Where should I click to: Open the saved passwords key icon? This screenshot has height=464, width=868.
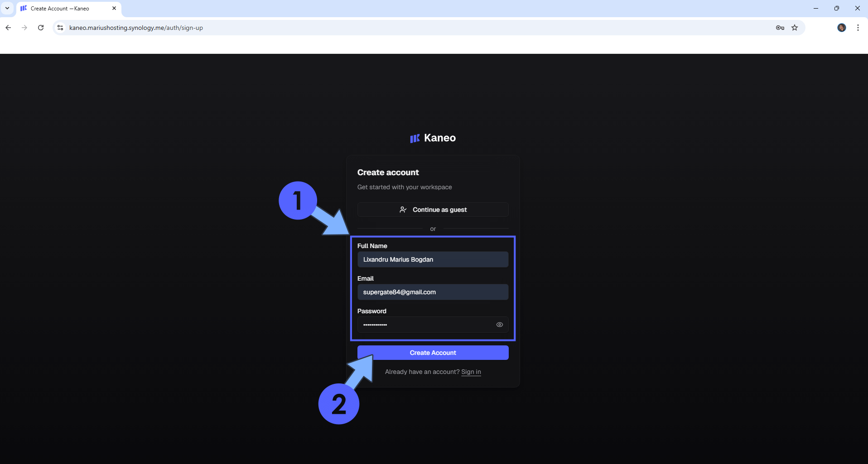780,28
